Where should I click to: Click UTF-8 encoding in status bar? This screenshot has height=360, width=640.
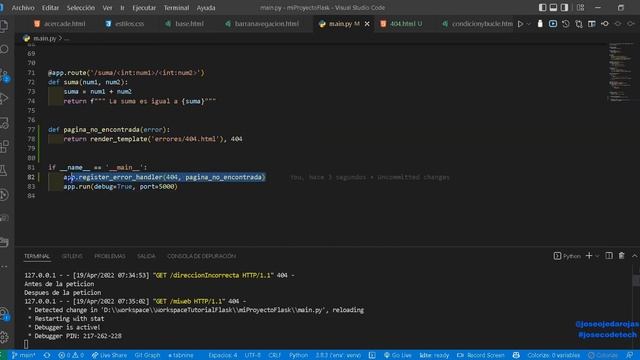click(253, 355)
